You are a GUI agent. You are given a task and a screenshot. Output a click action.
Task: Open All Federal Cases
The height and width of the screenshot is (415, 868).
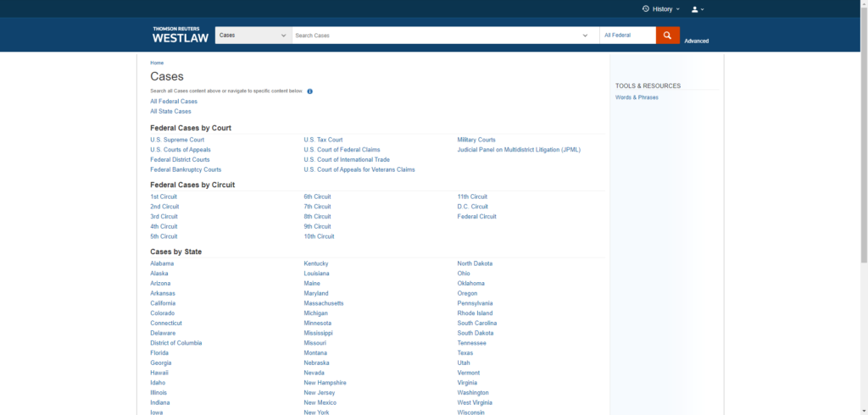point(174,102)
